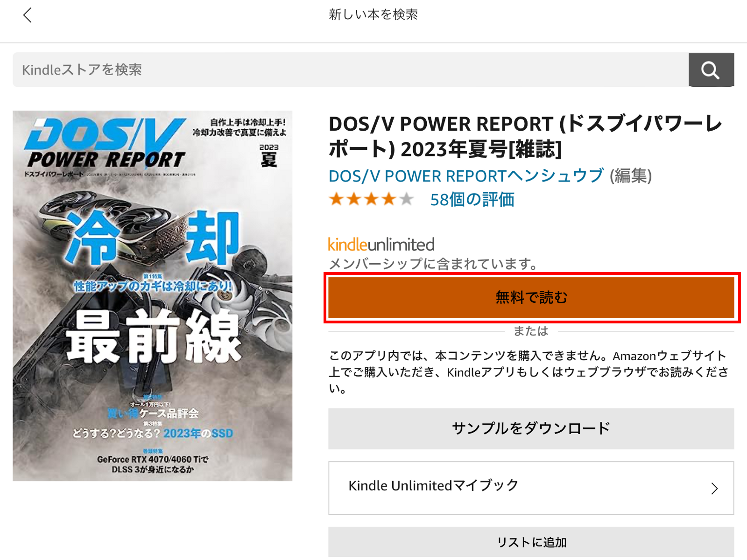Click the 無料で読む orange button
This screenshot has width=747, height=560.
[x=532, y=297]
